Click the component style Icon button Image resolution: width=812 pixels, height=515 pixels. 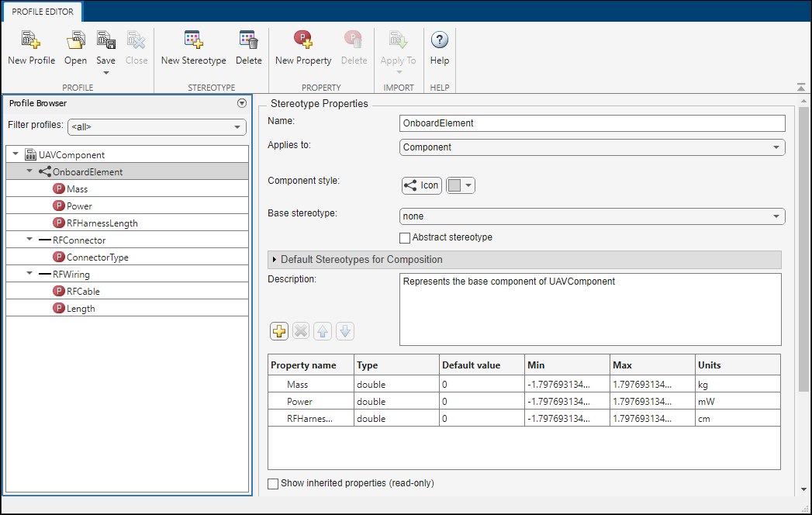[422, 185]
